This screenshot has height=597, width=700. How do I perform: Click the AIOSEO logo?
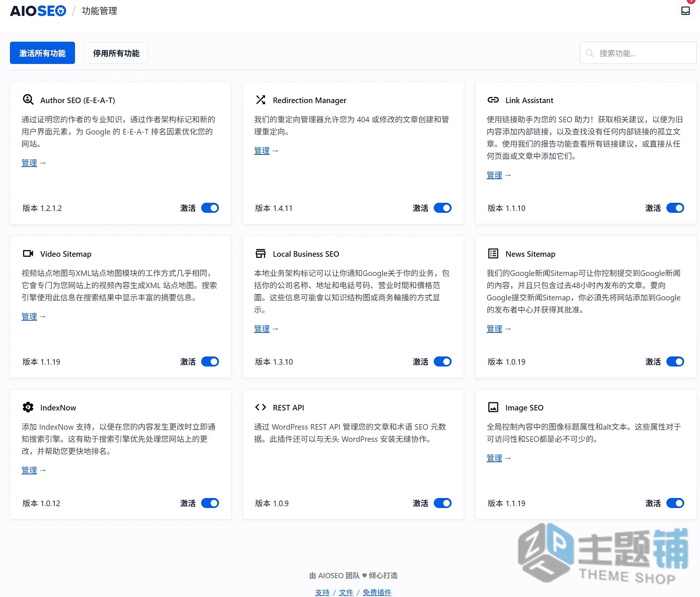click(x=38, y=11)
